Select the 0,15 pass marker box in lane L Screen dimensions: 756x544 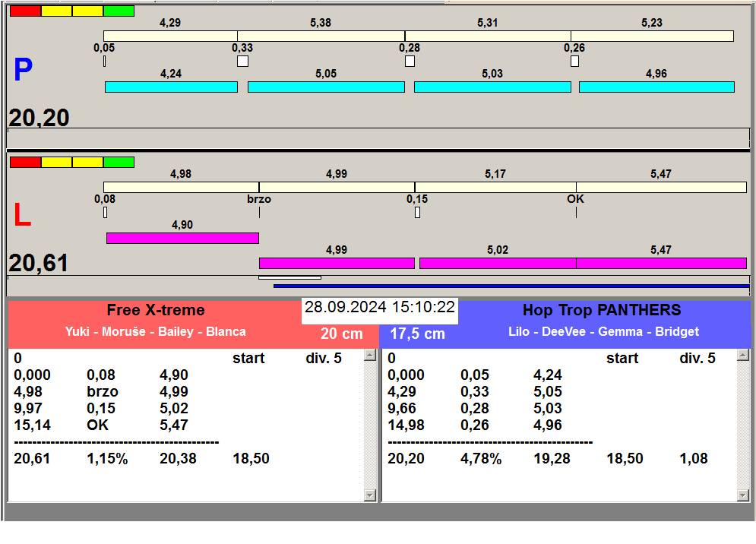click(417, 213)
